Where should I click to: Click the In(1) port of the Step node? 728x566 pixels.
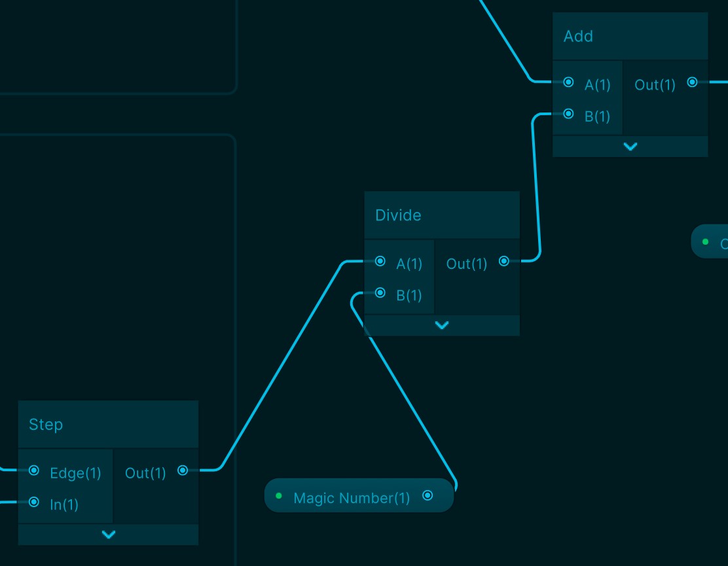click(34, 503)
